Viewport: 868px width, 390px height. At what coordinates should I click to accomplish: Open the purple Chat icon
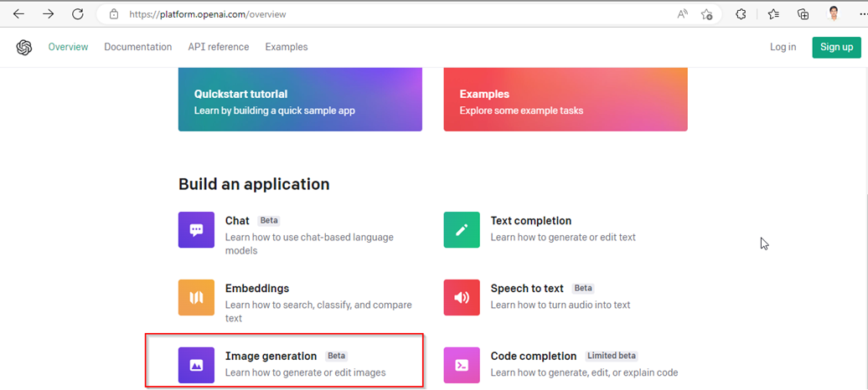point(196,230)
